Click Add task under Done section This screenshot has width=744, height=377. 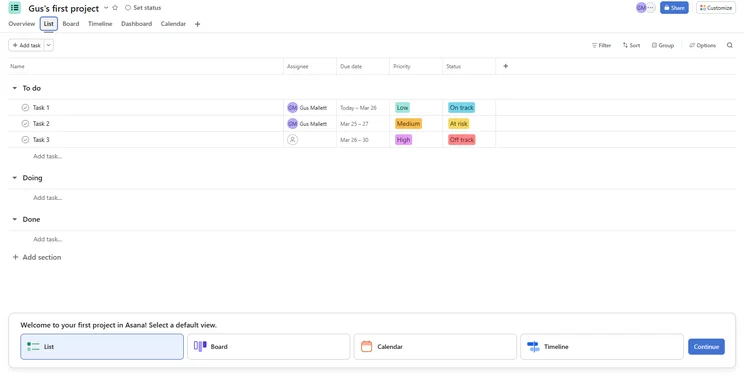(47, 239)
